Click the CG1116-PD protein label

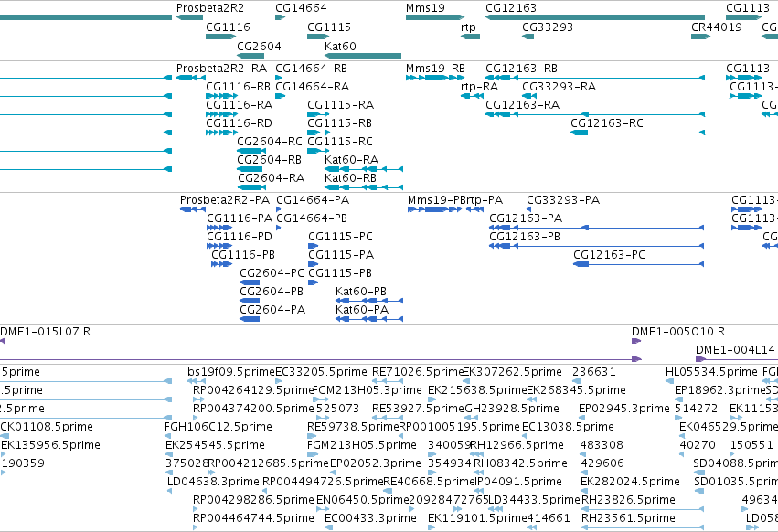[x=240, y=237]
